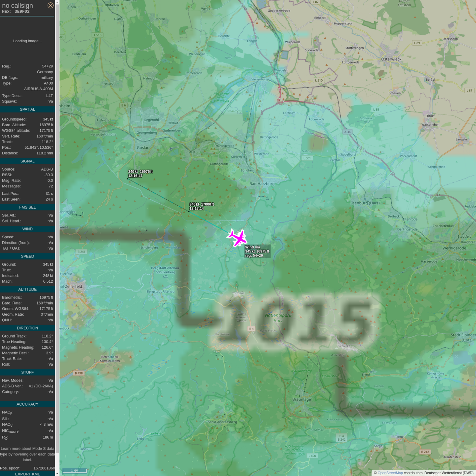Click the FMS SEL section header
This screenshot has width=476, height=476.
(x=27, y=207)
